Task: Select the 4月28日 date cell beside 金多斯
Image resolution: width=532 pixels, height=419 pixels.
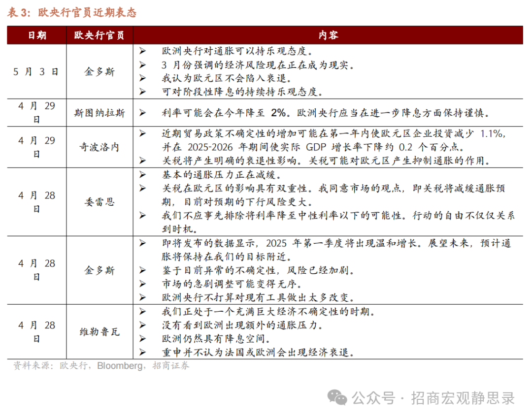Action: [x=36, y=270]
